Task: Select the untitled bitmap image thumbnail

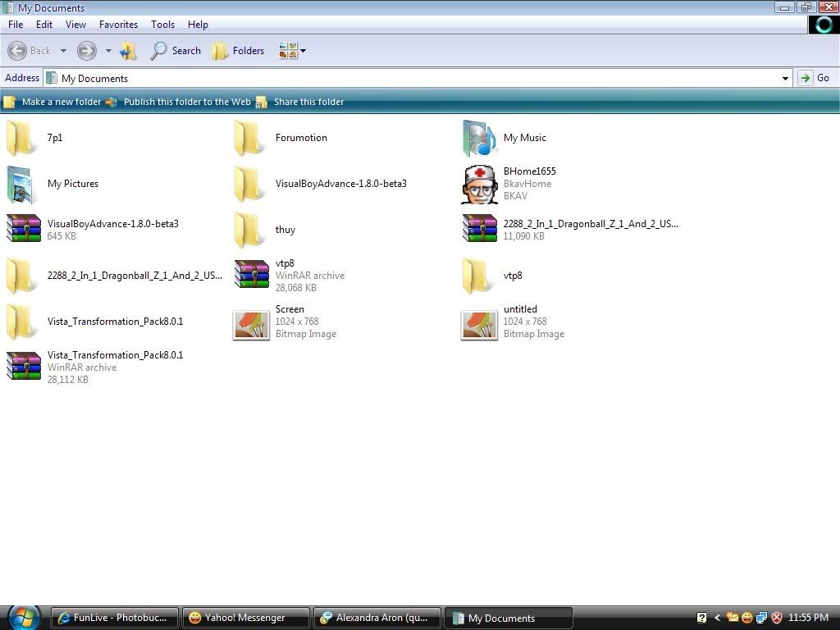Action: click(x=479, y=325)
